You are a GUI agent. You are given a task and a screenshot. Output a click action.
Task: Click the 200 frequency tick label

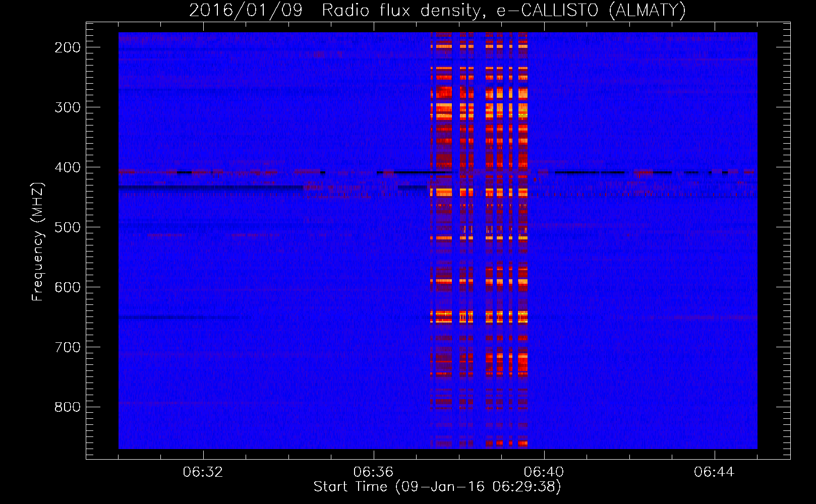[x=68, y=47]
